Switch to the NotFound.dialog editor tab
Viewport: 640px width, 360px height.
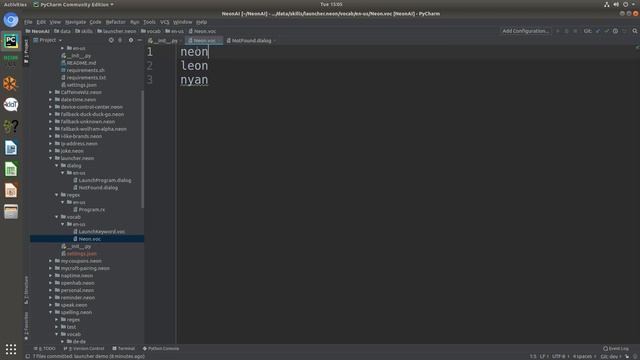pyautogui.click(x=251, y=41)
